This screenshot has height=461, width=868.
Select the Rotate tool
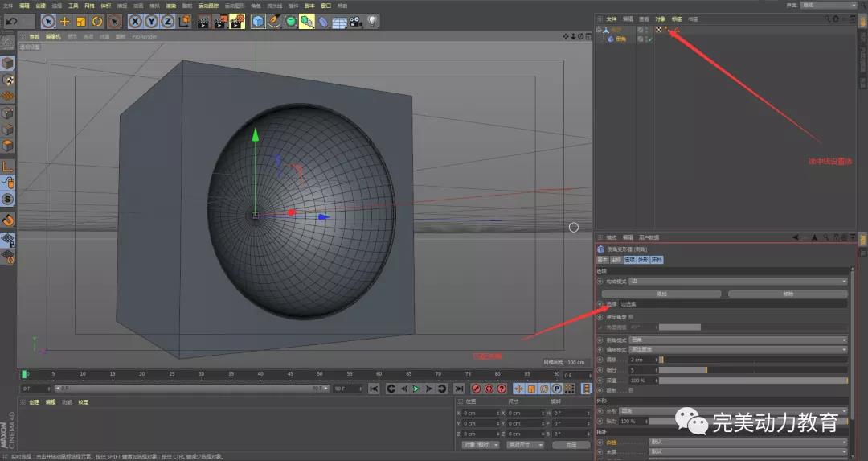[x=97, y=21]
